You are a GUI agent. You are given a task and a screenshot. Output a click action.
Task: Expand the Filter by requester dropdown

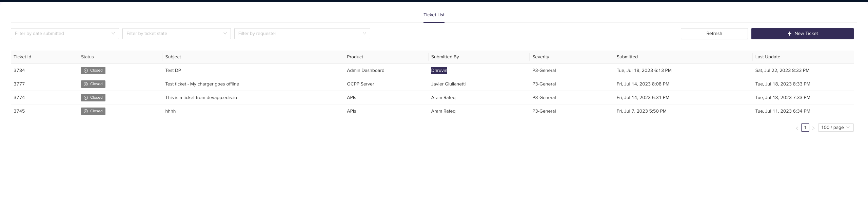point(302,34)
